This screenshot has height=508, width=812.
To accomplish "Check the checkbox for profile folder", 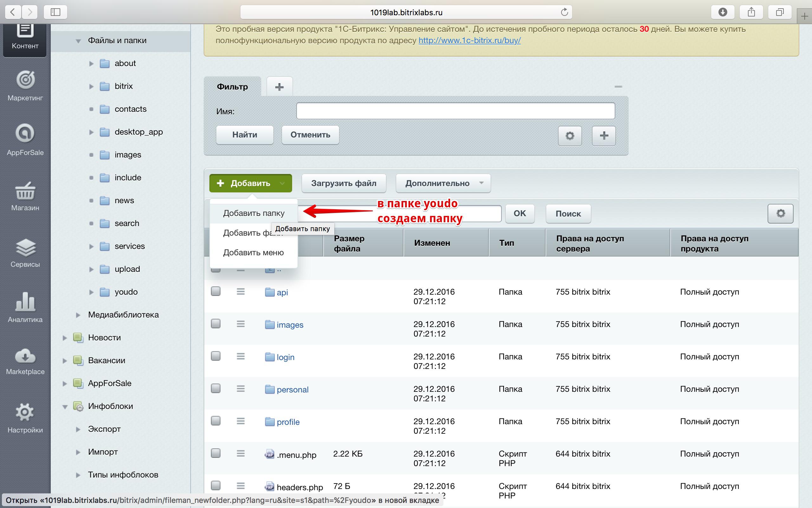I will 215,421.
